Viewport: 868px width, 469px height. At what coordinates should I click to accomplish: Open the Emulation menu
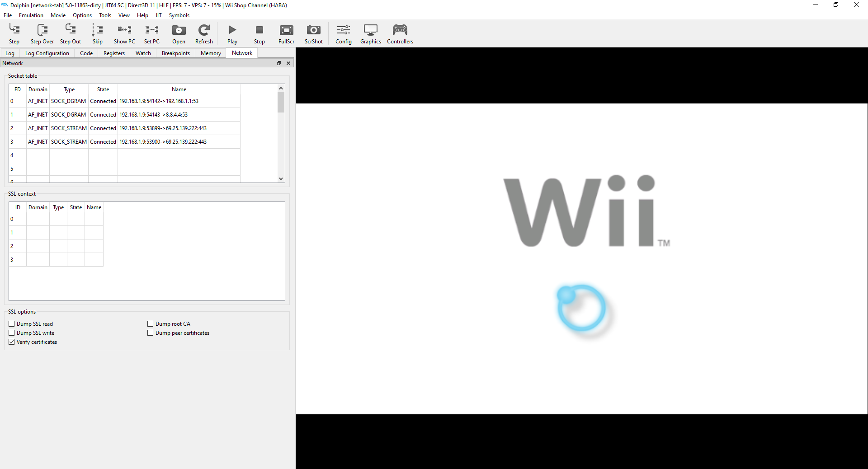tap(31, 15)
